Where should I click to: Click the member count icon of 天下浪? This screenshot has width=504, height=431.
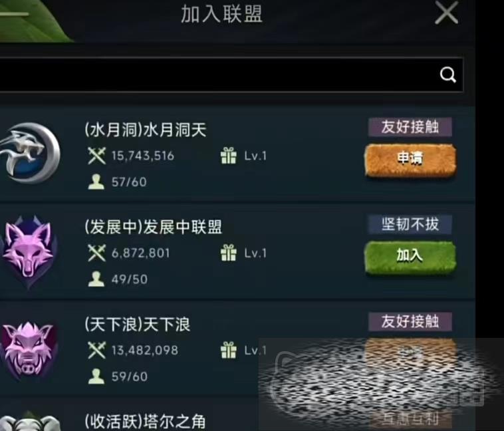(x=96, y=376)
